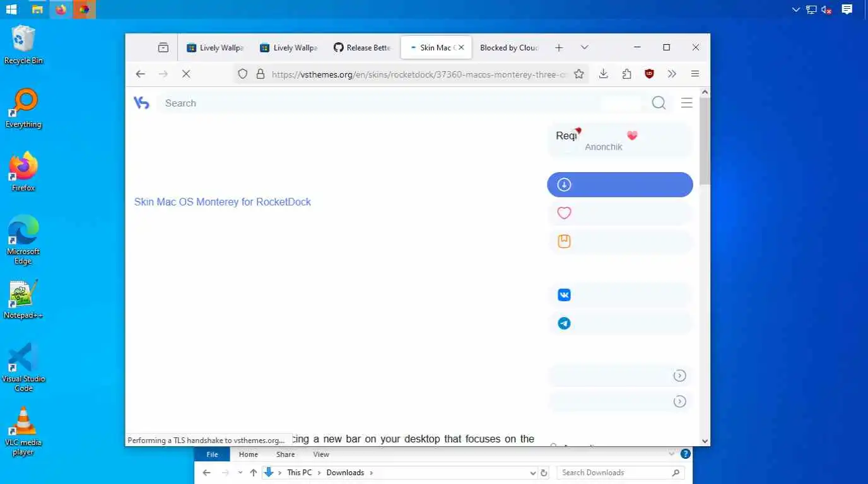Viewport: 868px width, 484px height.
Task: Stop loading the current page
Action: pos(186,74)
